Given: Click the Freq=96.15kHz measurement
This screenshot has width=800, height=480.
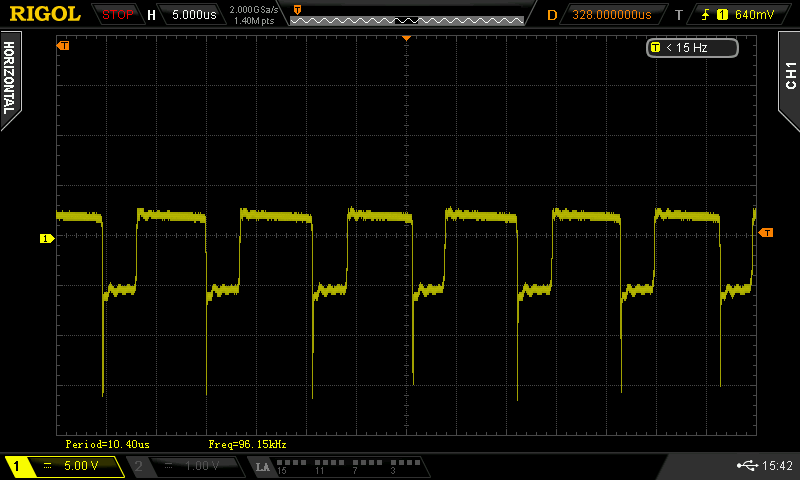Looking at the screenshot, I should 248,443.
